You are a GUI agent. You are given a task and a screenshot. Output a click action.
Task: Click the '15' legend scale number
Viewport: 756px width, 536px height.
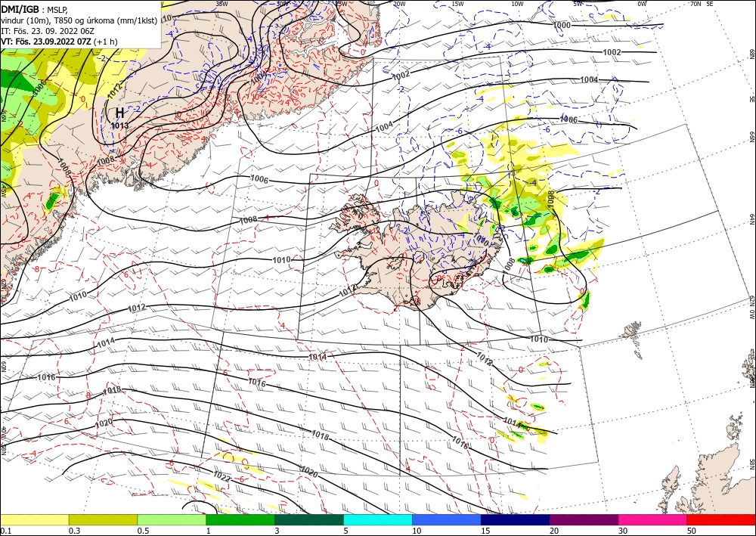pyautogui.click(x=485, y=531)
